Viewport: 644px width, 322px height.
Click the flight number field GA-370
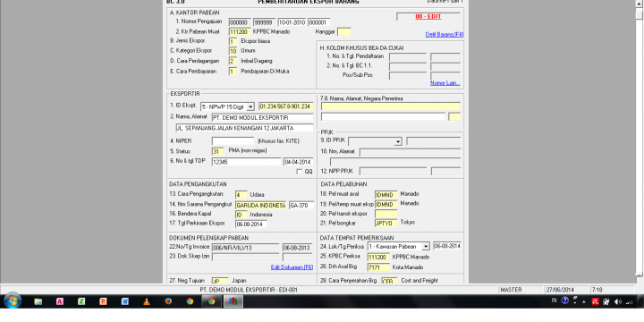pyautogui.click(x=301, y=205)
